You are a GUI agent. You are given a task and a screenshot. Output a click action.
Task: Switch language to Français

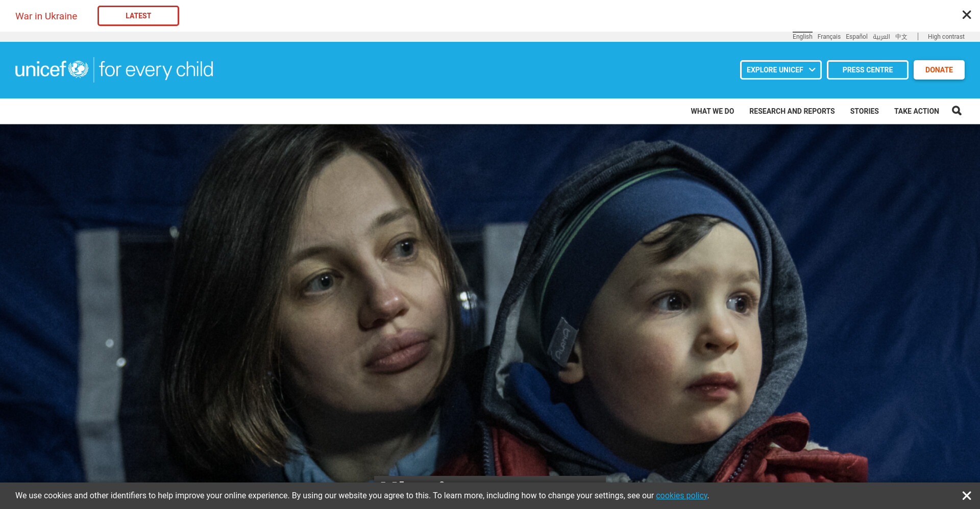click(x=828, y=37)
